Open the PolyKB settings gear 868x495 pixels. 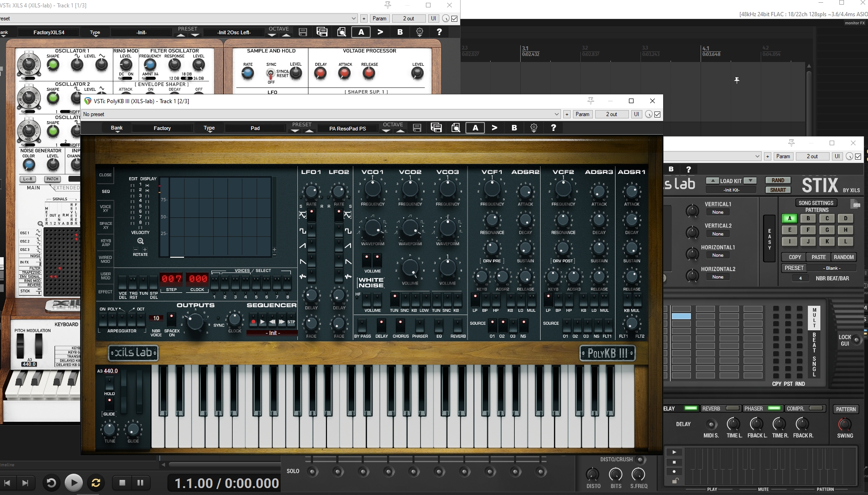click(534, 128)
